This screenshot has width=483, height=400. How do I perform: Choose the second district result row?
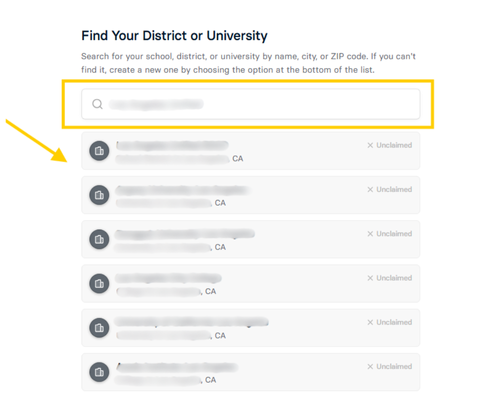tap(251, 195)
